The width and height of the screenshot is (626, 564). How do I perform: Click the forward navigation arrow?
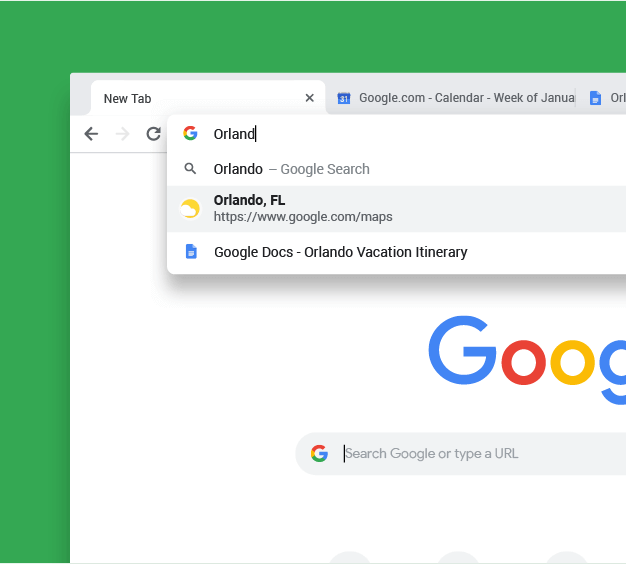pos(123,134)
